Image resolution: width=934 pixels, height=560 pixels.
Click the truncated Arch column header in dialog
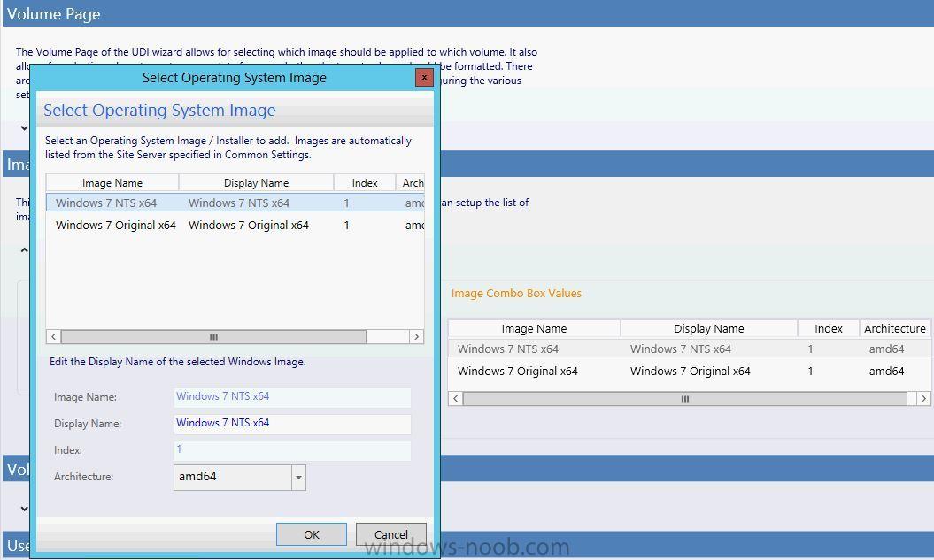point(411,183)
